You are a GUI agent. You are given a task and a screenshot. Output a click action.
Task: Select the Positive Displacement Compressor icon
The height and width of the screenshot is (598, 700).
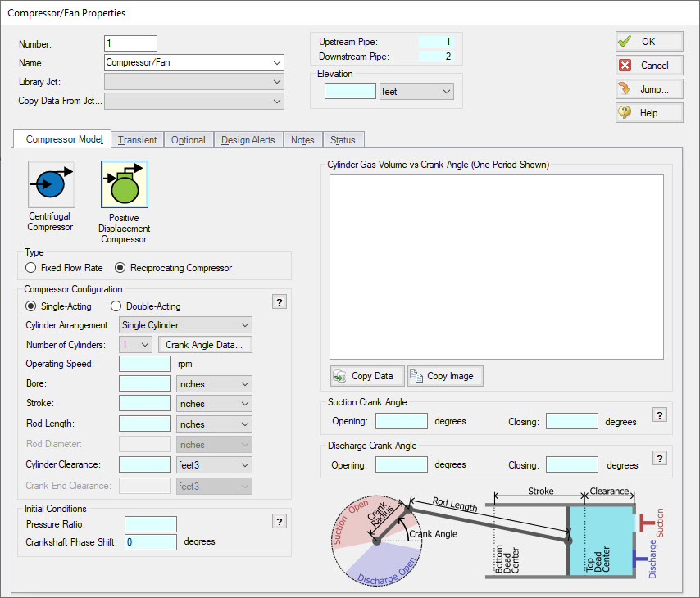click(125, 184)
